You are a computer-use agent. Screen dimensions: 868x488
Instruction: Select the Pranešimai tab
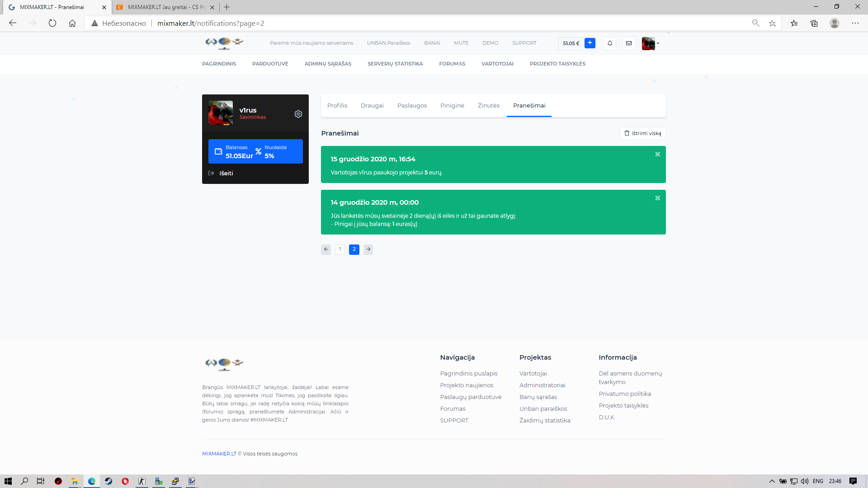tap(529, 106)
